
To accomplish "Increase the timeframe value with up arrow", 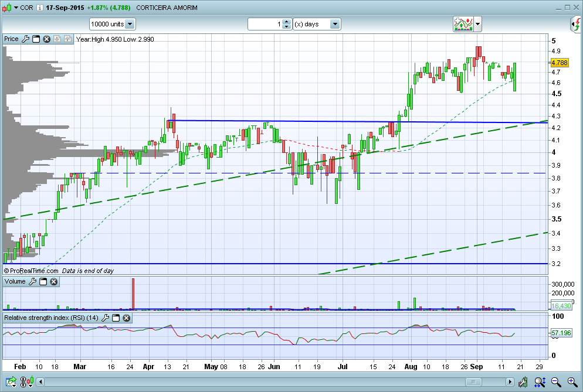I will 287,22.
